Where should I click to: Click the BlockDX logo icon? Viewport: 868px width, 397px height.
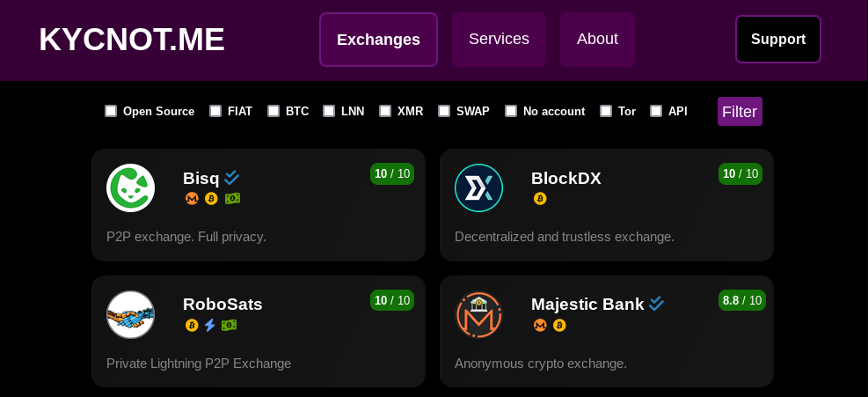(x=478, y=188)
